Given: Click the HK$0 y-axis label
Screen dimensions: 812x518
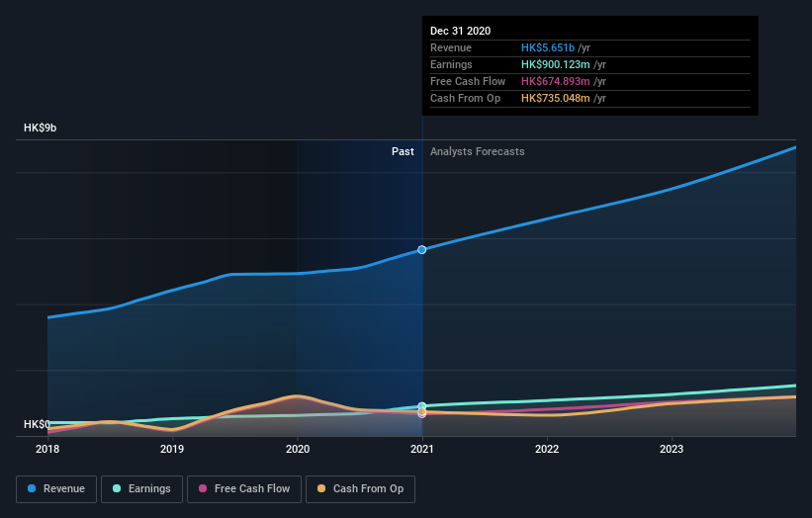Looking at the screenshot, I should coord(37,424).
